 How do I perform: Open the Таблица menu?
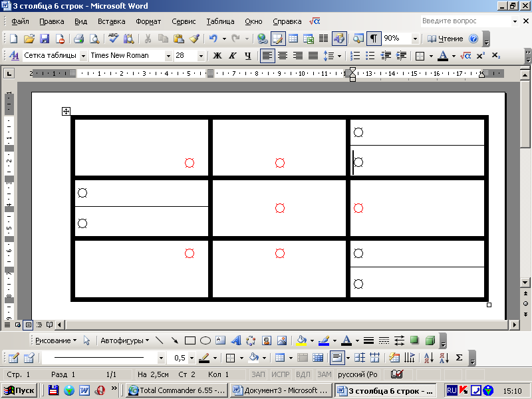tap(220, 21)
